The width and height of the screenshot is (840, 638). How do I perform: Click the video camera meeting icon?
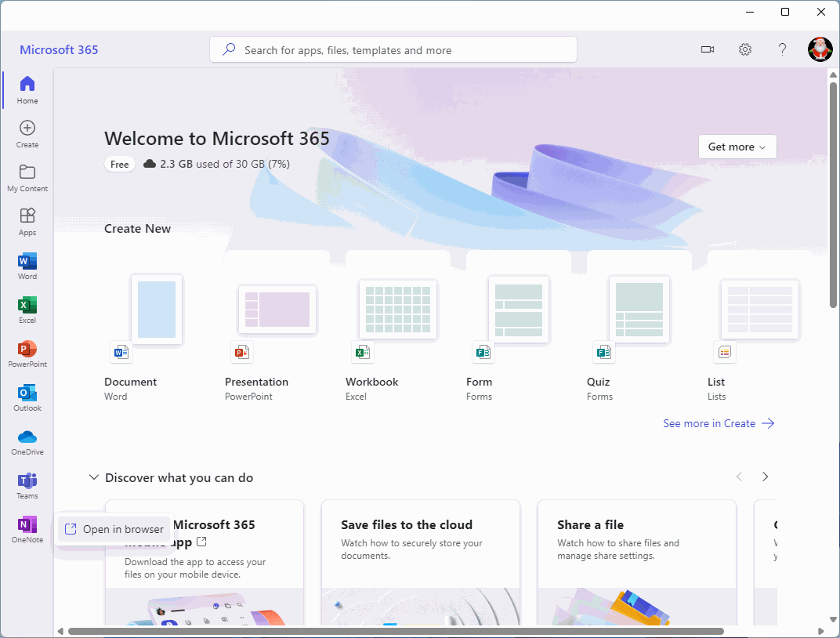[x=708, y=50]
